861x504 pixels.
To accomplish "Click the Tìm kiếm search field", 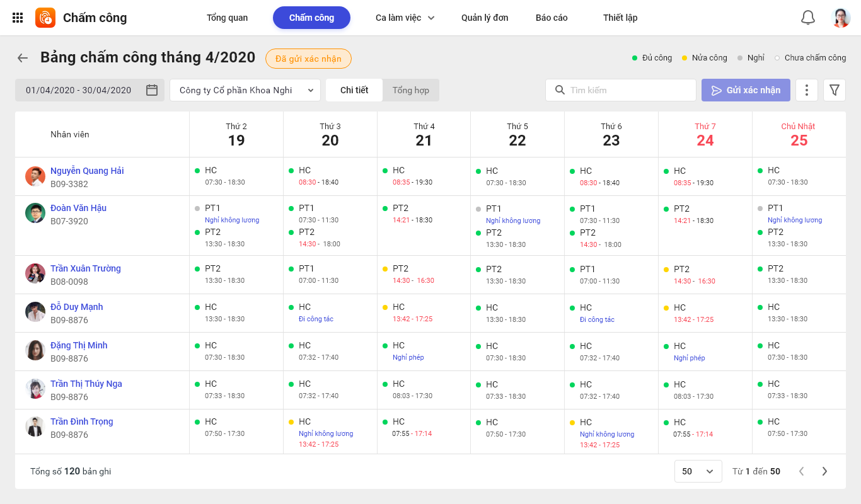I will click(628, 90).
